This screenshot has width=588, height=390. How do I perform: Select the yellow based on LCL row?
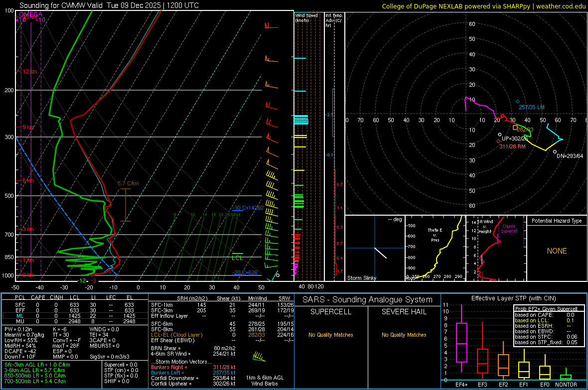(x=545, y=320)
